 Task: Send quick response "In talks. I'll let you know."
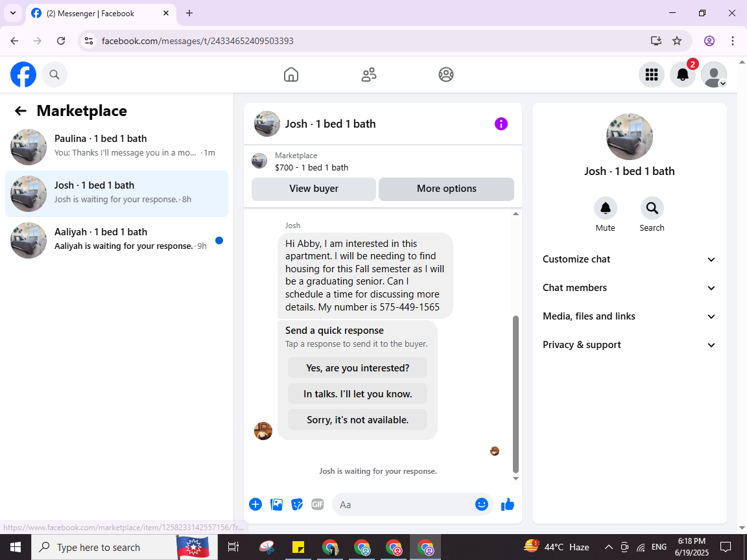(x=357, y=394)
